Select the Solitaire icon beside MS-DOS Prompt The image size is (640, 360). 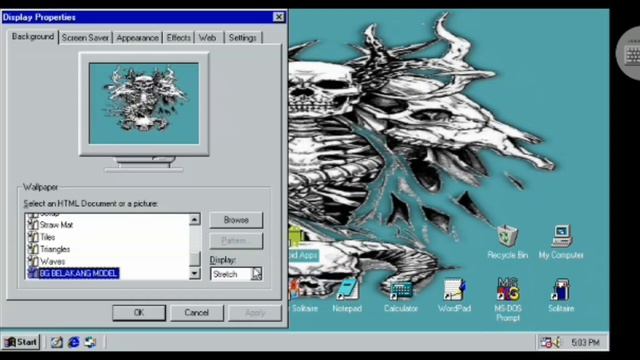[561, 296]
